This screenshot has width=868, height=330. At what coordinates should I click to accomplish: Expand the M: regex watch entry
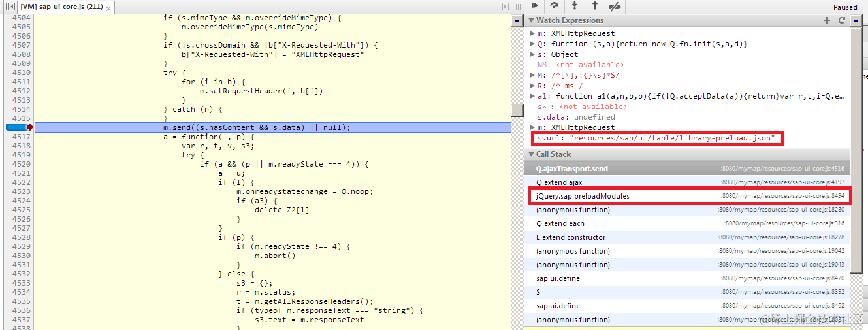coord(532,75)
